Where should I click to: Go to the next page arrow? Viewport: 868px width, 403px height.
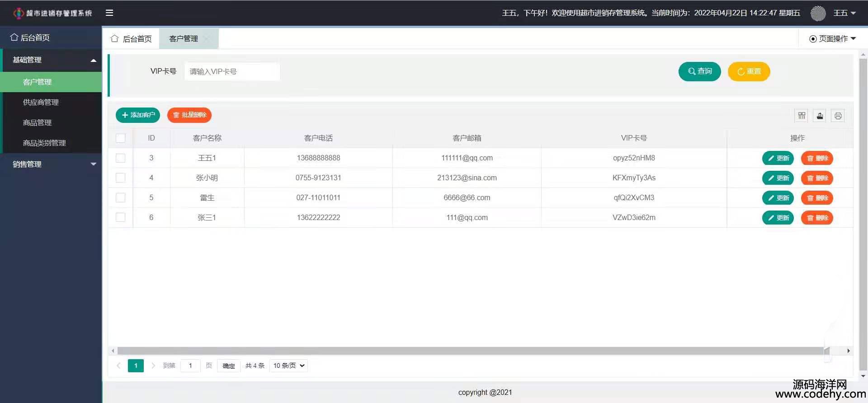[x=153, y=366]
